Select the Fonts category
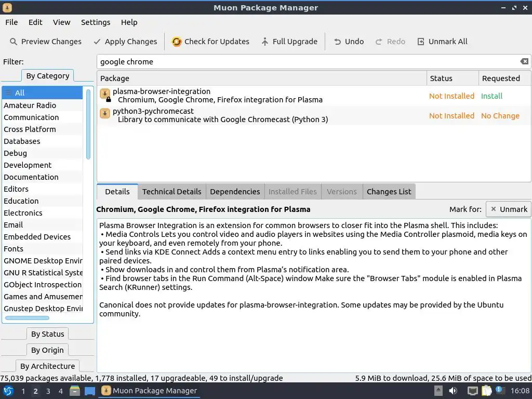This screenshot has width=532, height=399. tap(43, 249)
